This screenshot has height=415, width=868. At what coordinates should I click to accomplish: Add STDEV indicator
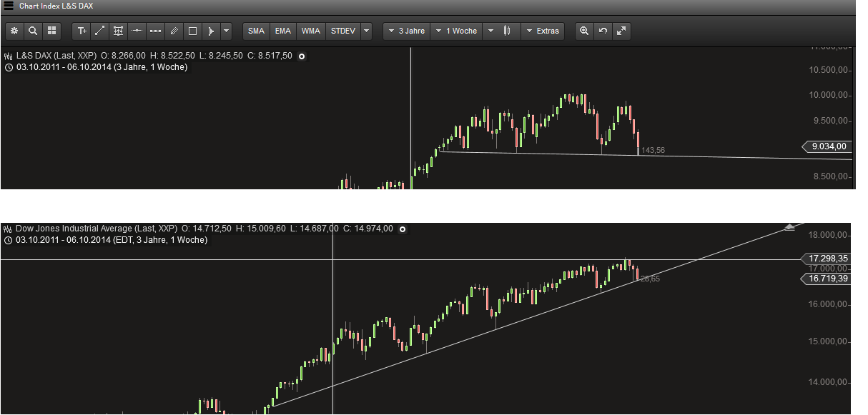pyautogui.click(x=343, y=31)
